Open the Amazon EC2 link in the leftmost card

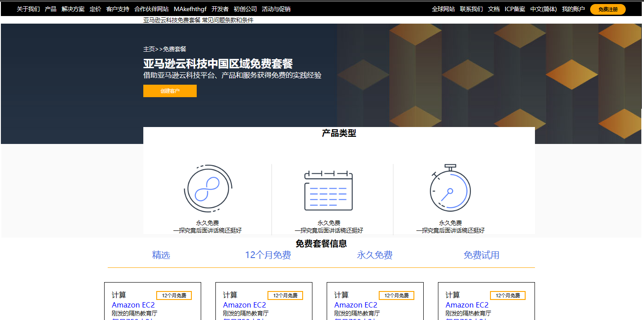133,305
